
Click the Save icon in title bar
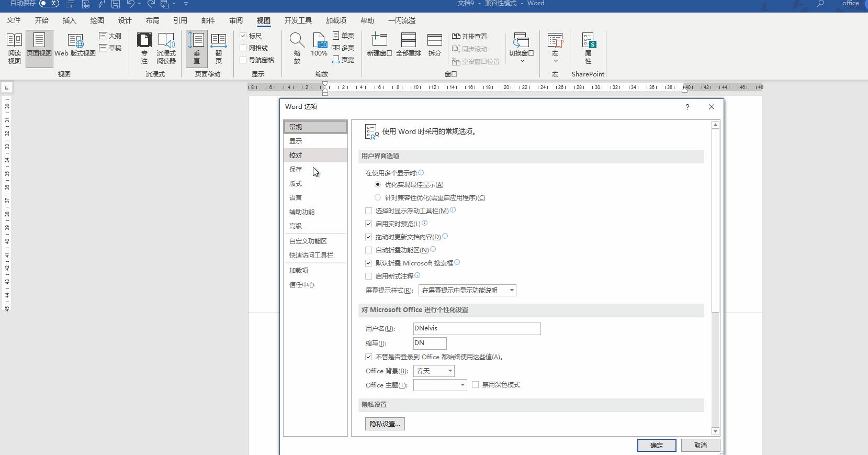116,4
